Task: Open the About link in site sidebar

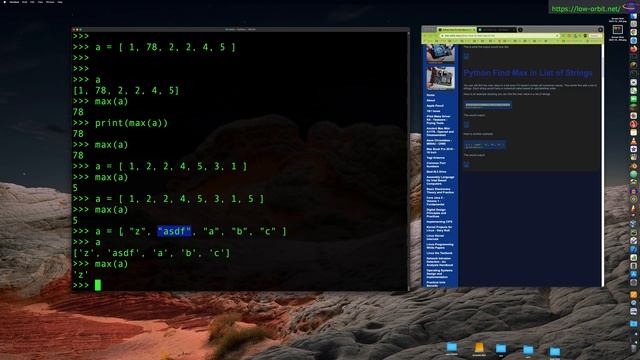Action: point(431,100)
